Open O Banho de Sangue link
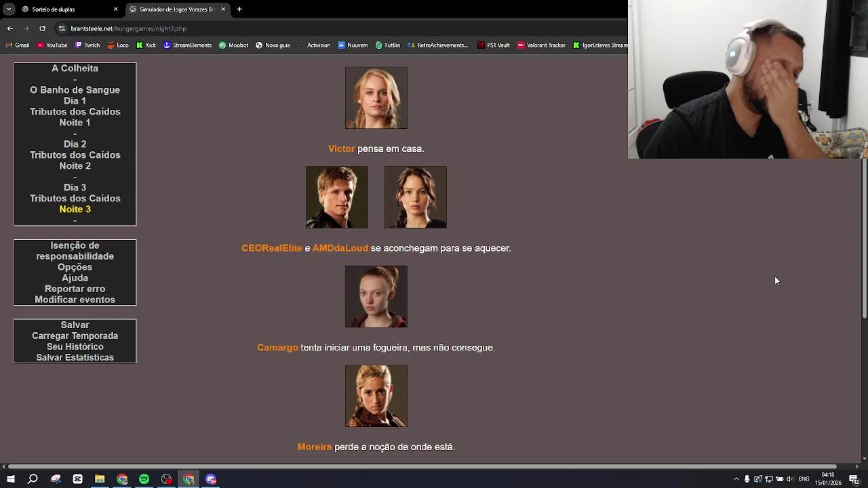The width and height of the screenshot is (868, 488). [75, 90]
